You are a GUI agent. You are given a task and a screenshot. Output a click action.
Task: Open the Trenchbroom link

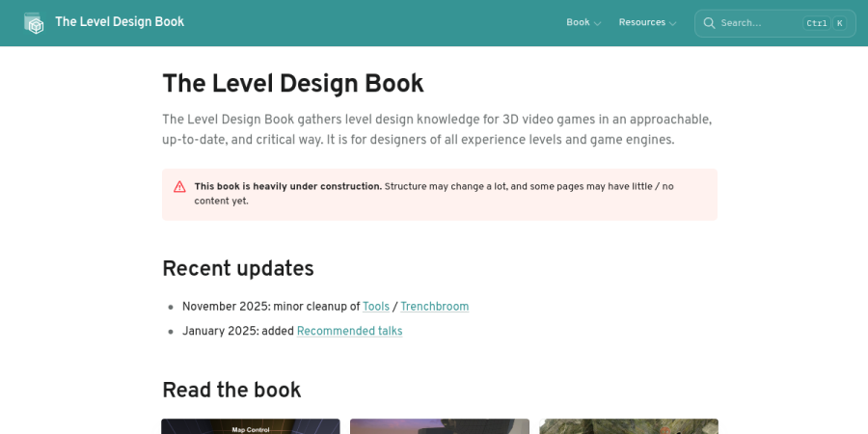435,307
